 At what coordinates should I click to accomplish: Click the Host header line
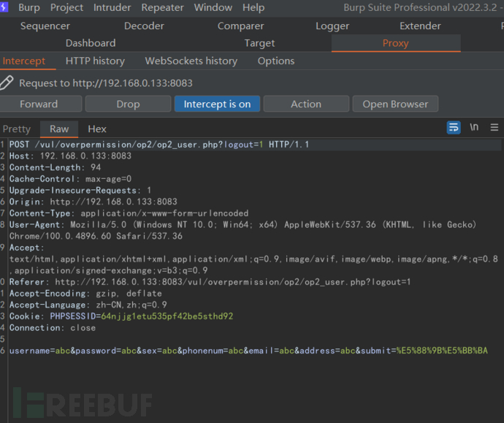(x=70, y=156)
